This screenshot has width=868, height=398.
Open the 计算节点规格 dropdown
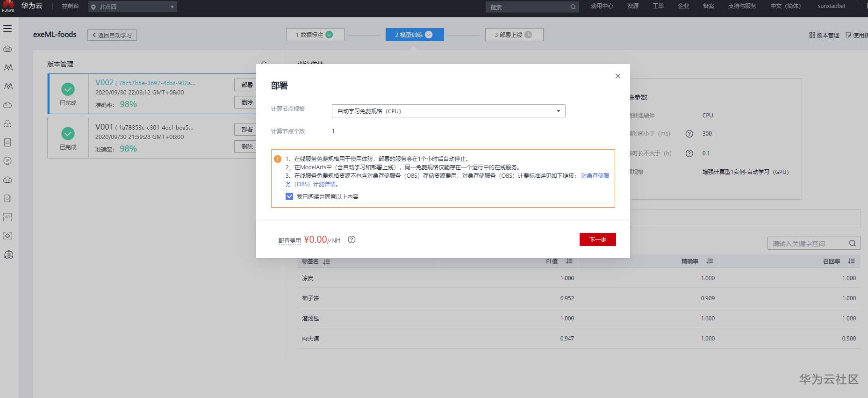(x=448, y=111)
